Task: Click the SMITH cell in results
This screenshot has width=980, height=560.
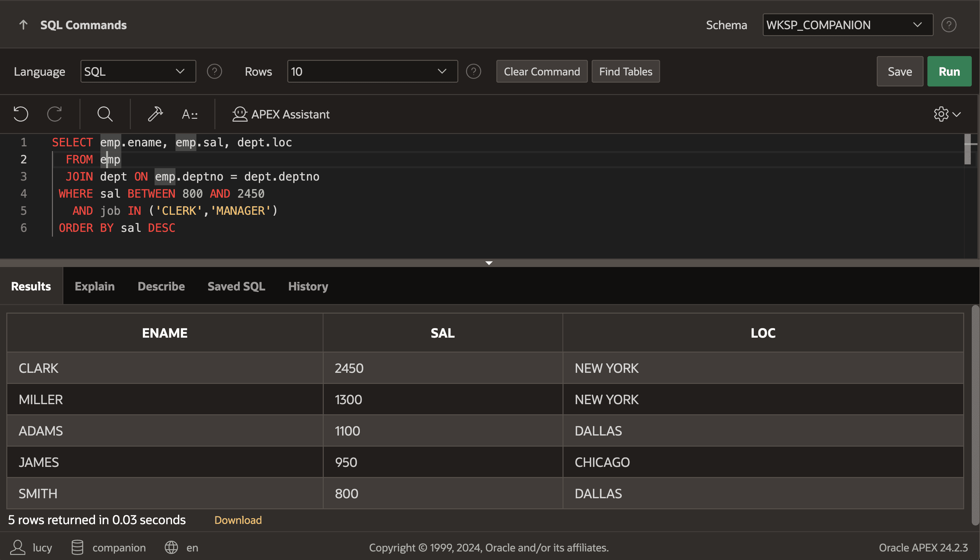Action: click(165, 493)
